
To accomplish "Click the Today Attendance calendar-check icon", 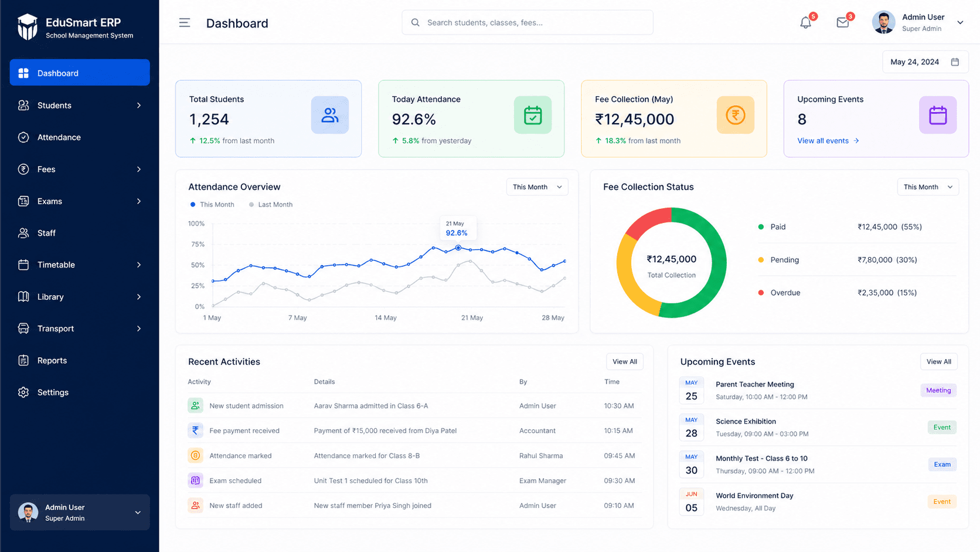I will pos(533,115).
